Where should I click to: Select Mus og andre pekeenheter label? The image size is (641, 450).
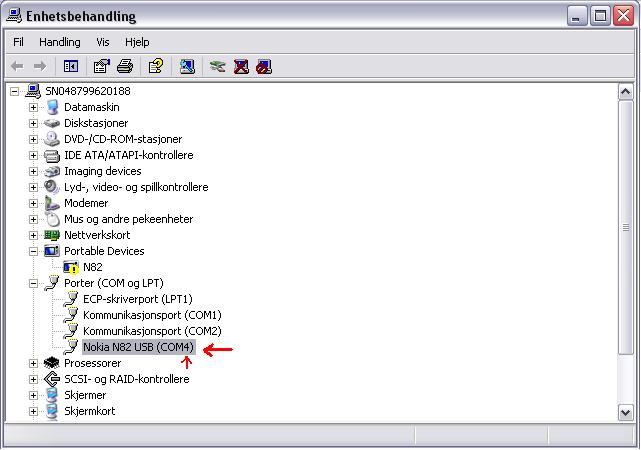click(128, 219)
